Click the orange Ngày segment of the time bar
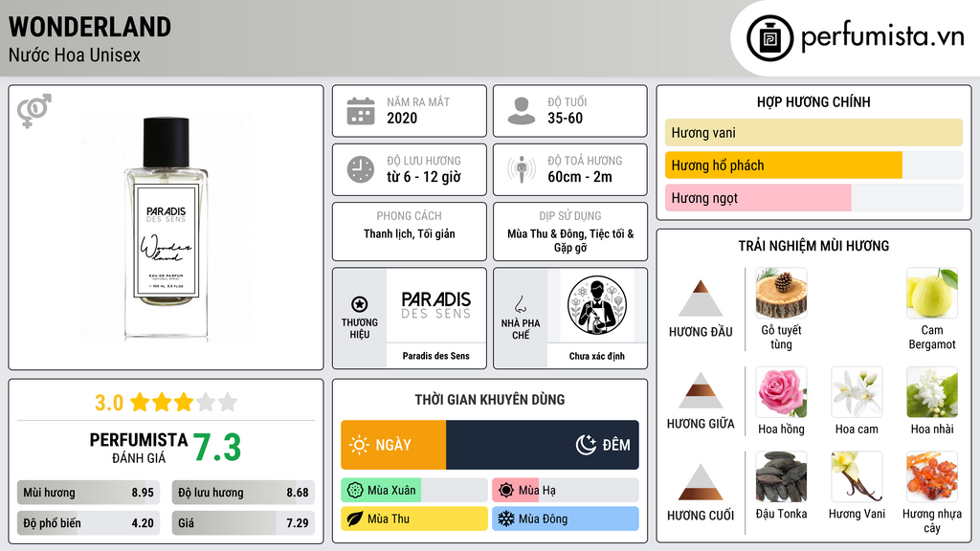The width and height of the screenshot is (980, 551). coord(393,445)
